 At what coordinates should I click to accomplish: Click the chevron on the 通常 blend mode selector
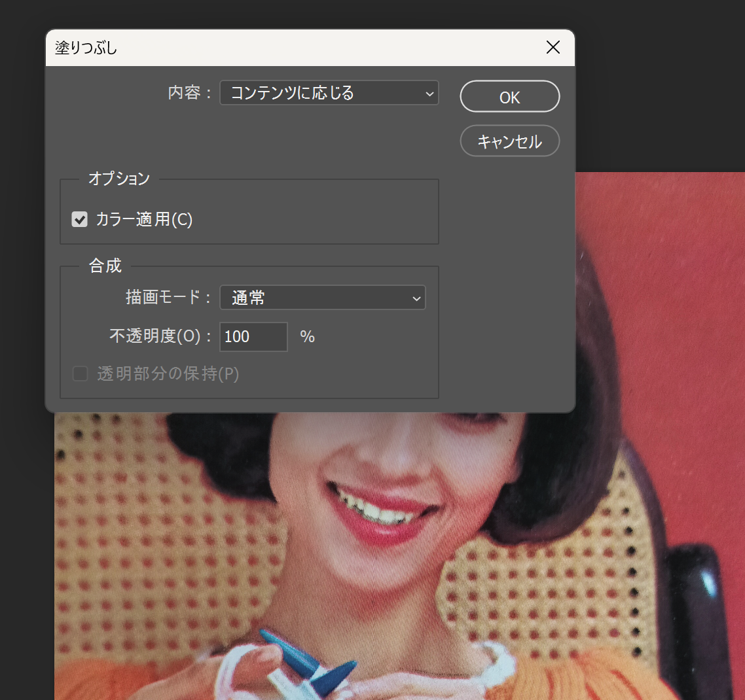click(x=417, y=298)
